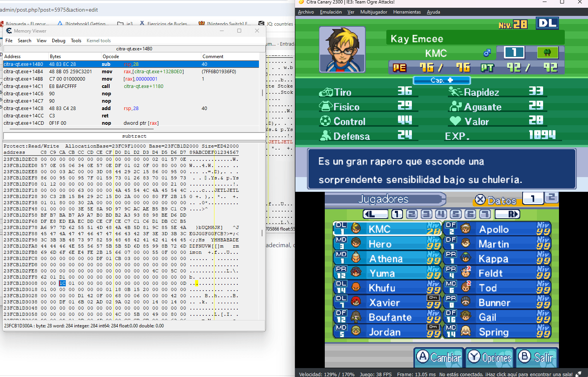Viewport: 588px width, 377px height.
Task: Select player Martin in the list
Action: point(497,243)
